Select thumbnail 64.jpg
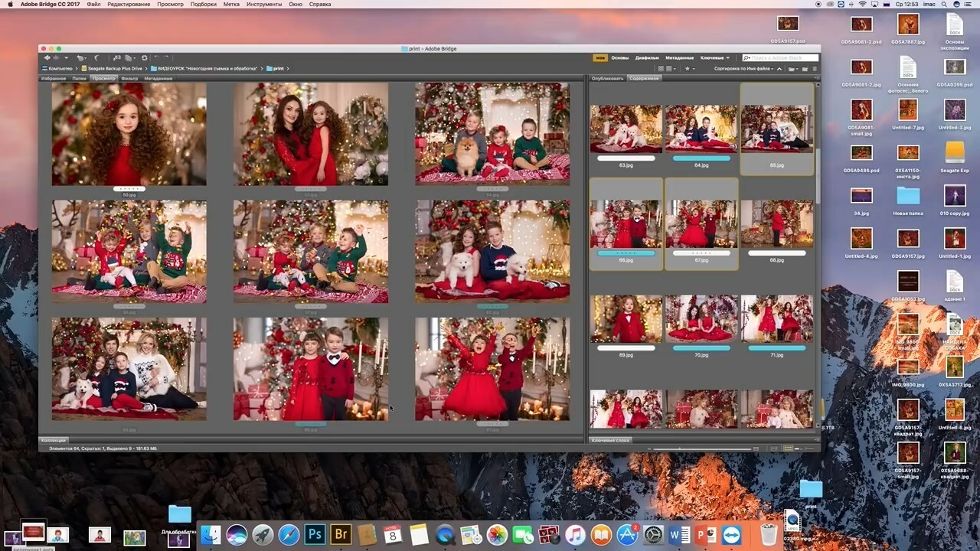Image resolution: width=980 pixels, height=551 pixels. tap(701, 129)
